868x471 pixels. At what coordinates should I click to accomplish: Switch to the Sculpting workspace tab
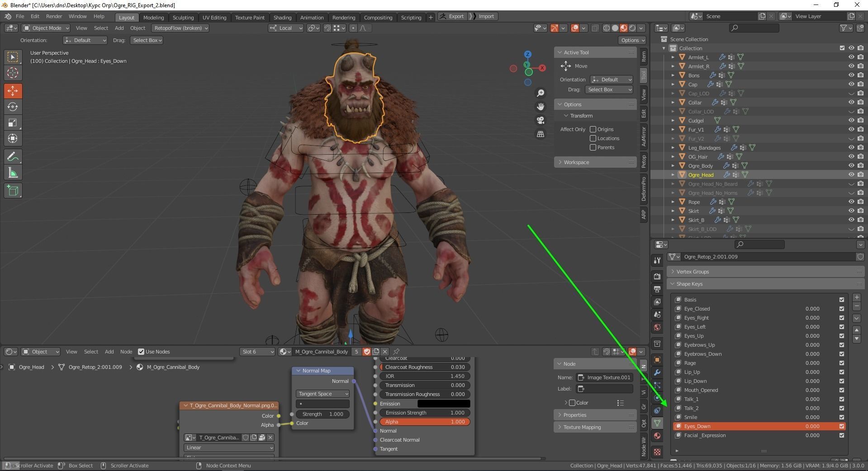183,18
